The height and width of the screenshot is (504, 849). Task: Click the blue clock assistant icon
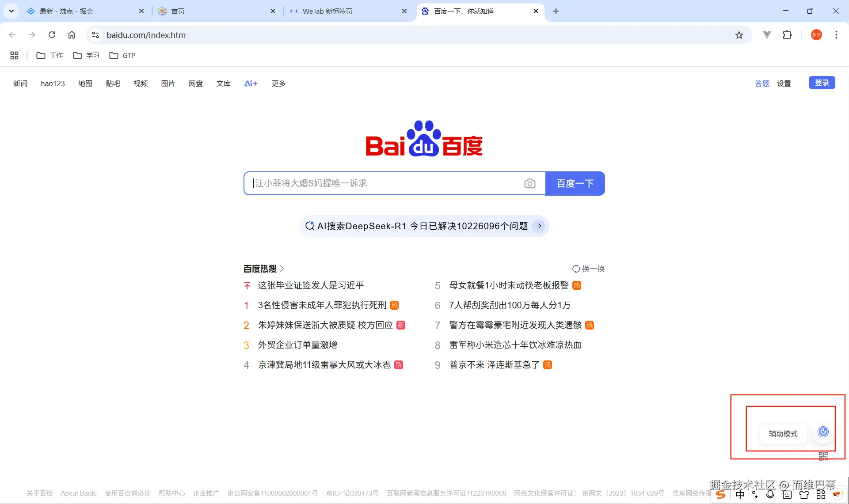point(822,432)
